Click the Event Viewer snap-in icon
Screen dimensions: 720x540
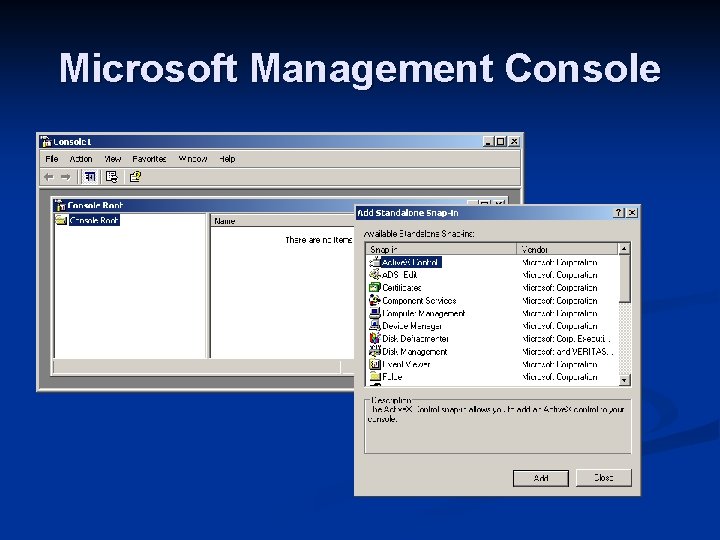coord(375,364)
